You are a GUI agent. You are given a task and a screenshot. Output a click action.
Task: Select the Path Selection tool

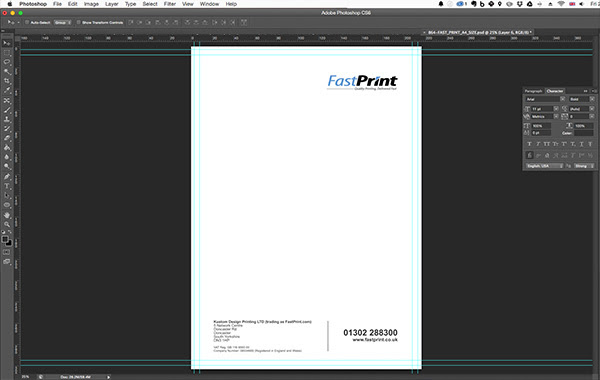point(7,196)
